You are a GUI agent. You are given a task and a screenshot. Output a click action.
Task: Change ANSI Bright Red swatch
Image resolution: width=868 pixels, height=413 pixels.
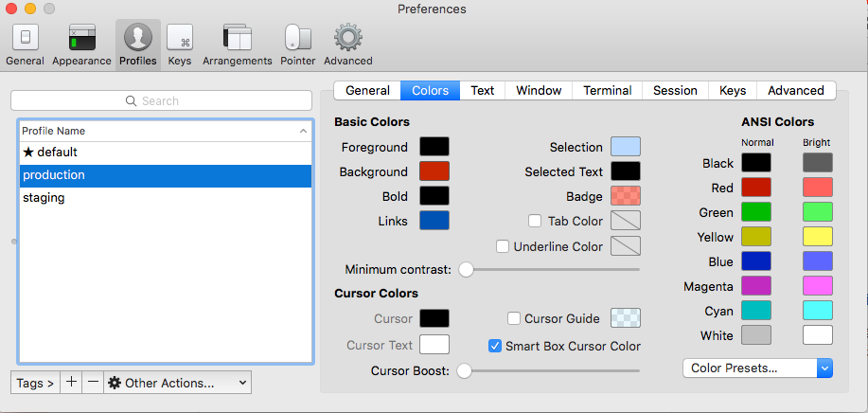(818, 188)
